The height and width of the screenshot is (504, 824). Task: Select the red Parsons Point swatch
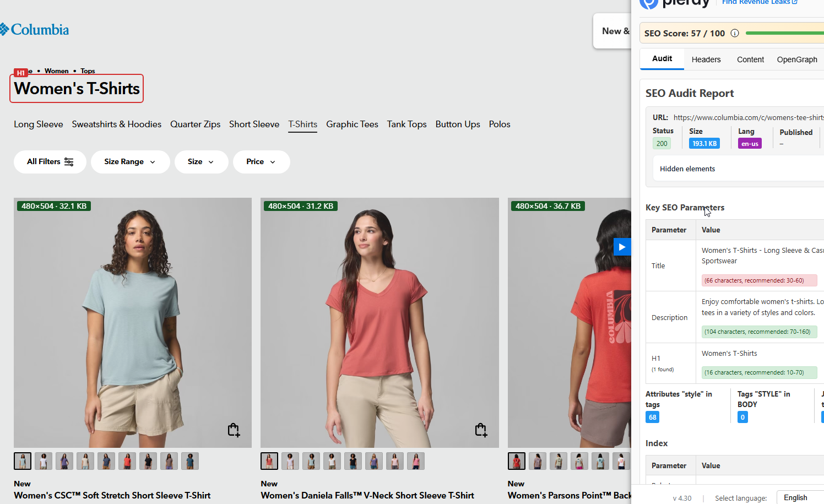coord(517,461)
